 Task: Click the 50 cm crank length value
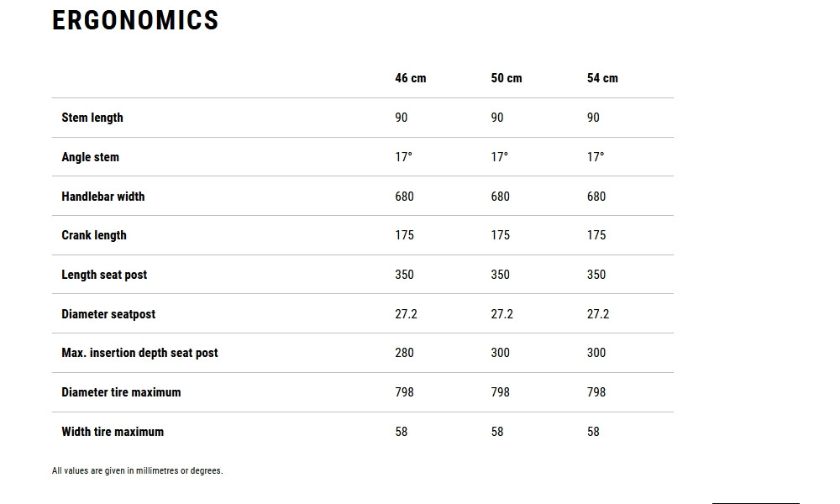click(x=500, y=235)
